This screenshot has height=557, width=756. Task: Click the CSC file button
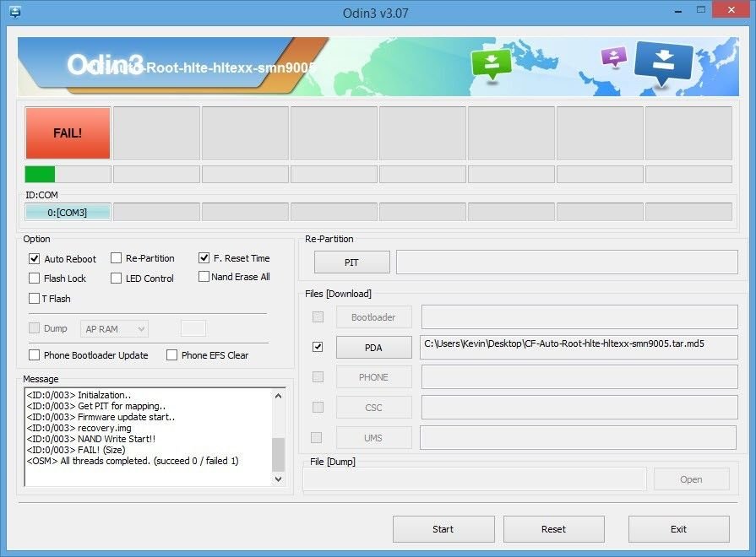coord(374,408)
